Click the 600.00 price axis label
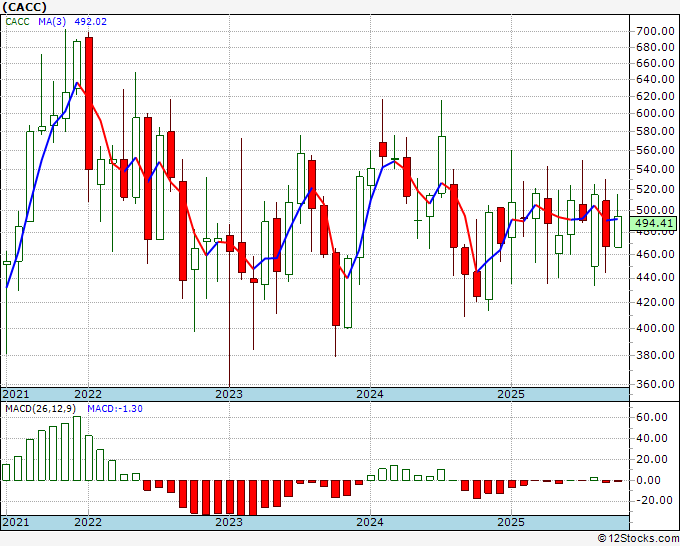 pos(655,113)
